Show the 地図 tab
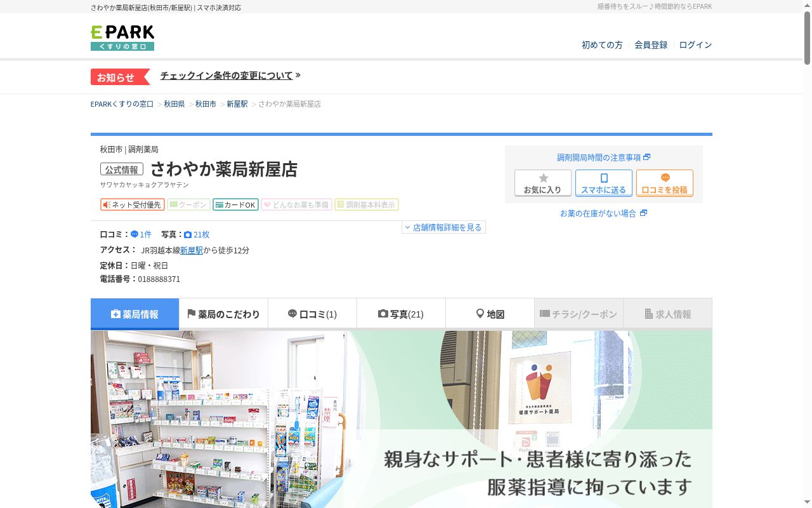Screen dimensions: 812x508 click(490, 314)
